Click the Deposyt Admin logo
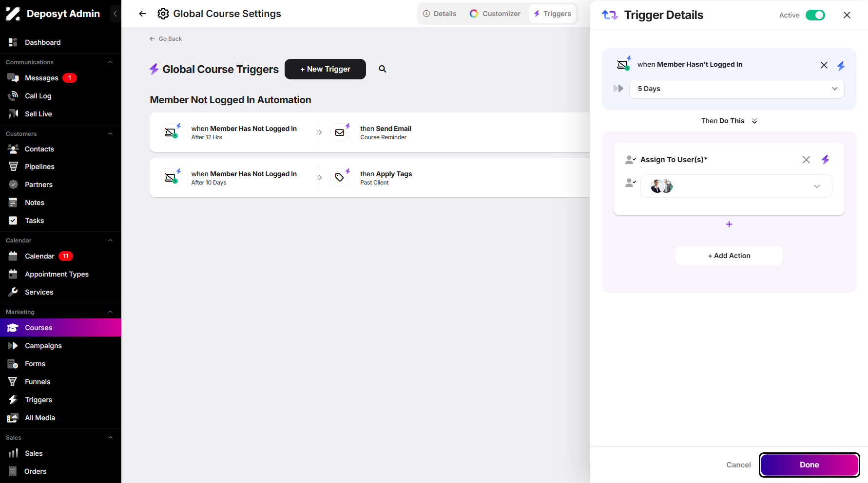 pos(53,14)
